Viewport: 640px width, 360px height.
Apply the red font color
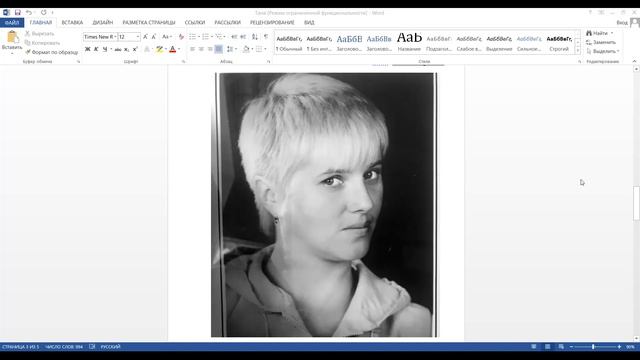173,49
